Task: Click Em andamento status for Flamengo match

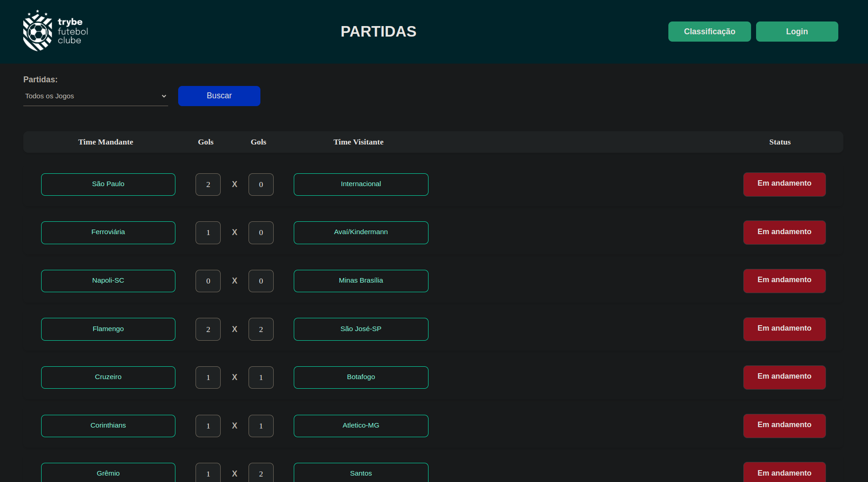Action: coord(784,329)
